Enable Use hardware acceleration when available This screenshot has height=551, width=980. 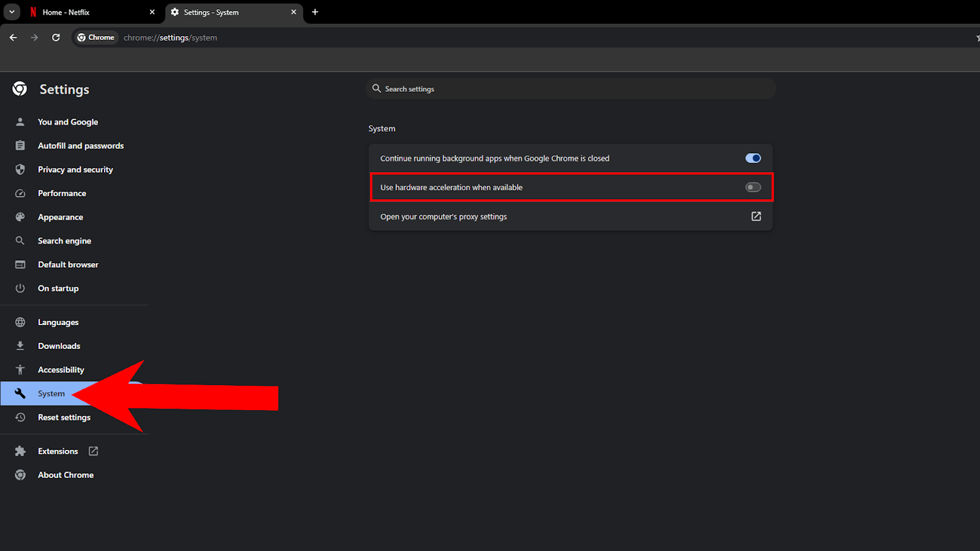click(x=753, y=187)
